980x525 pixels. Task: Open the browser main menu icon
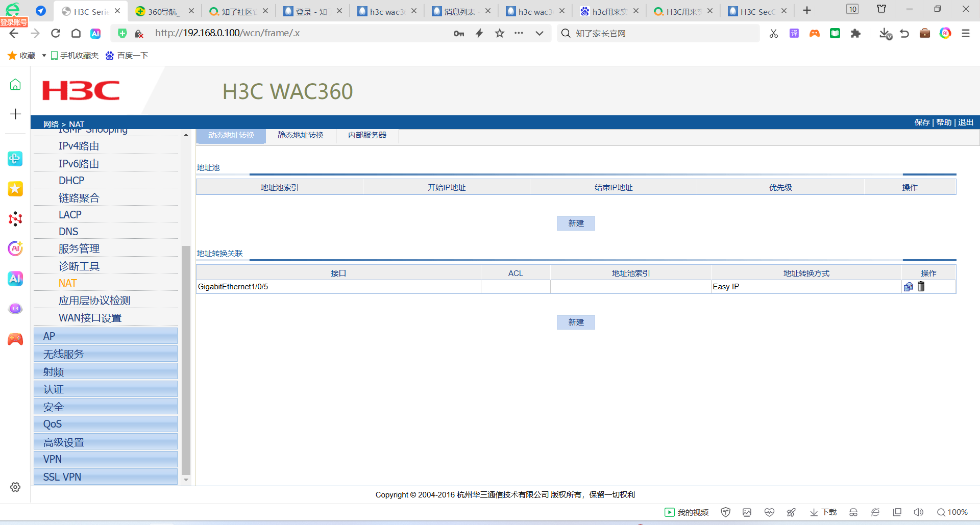pyautogui.click(x=966, y=33)
